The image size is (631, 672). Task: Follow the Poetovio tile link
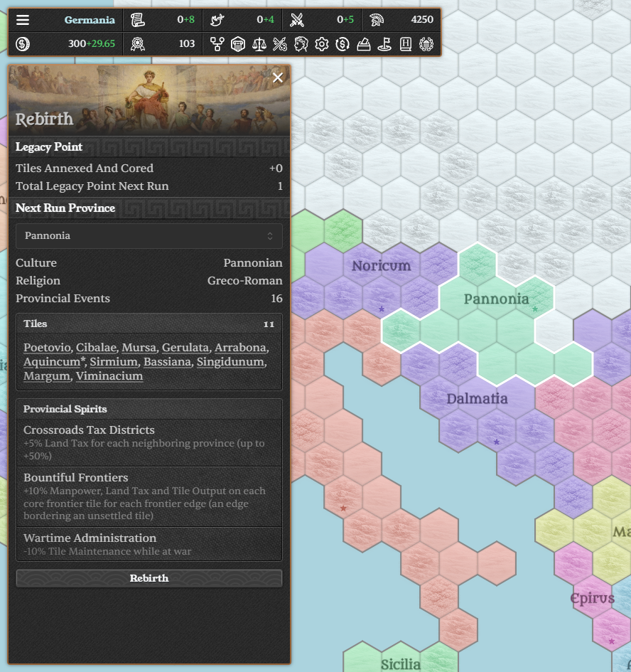click(47, 348)
